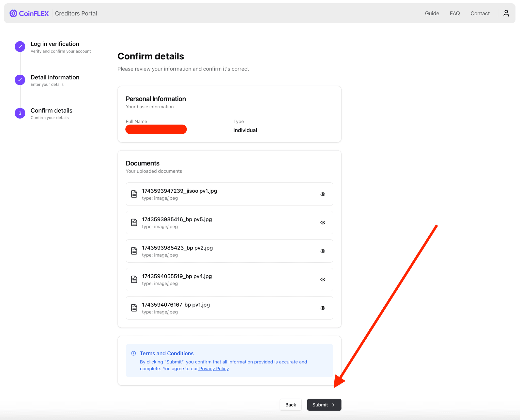Click the Back button
Viewport: 520px width, 420px height.
(x=290, y=405)
